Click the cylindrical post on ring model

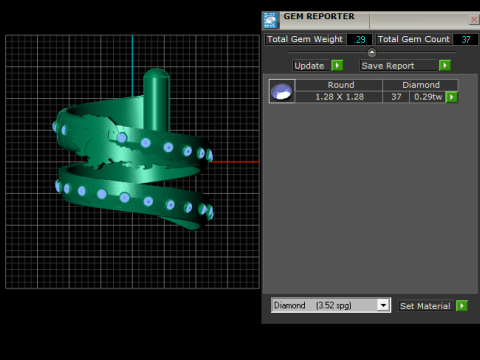(x=156, y=100)
